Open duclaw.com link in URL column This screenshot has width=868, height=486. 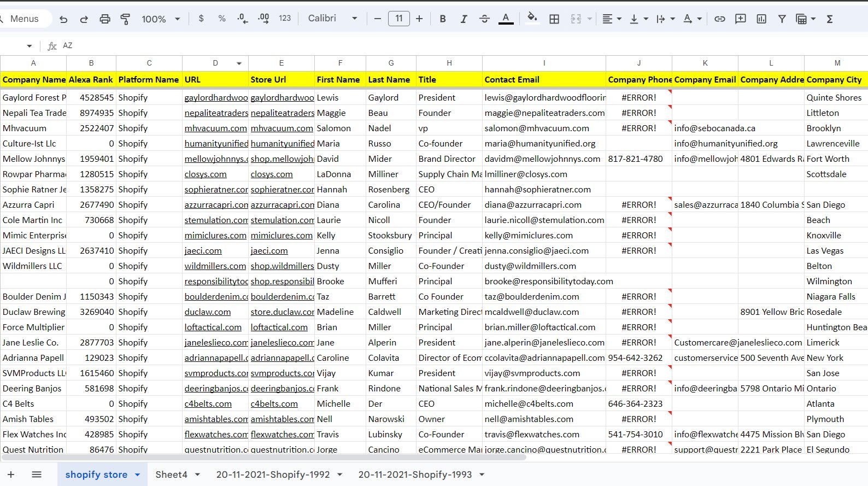[207, 312]
